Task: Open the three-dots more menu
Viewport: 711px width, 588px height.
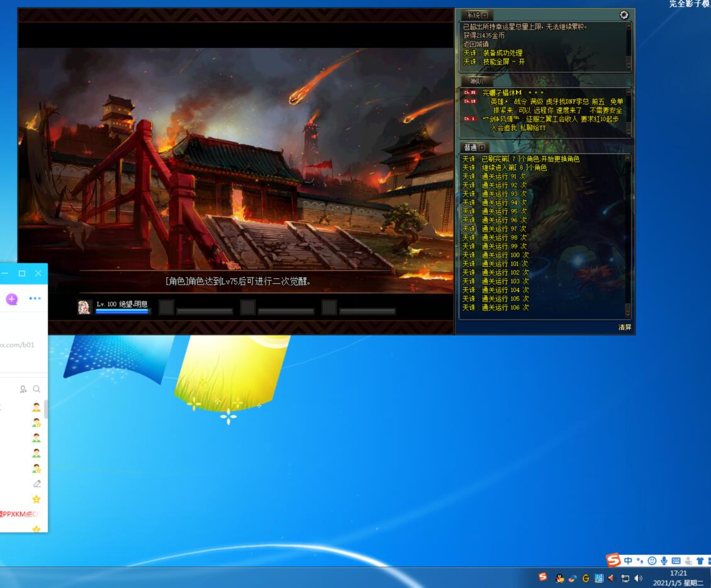Action: tap(35, 298)
